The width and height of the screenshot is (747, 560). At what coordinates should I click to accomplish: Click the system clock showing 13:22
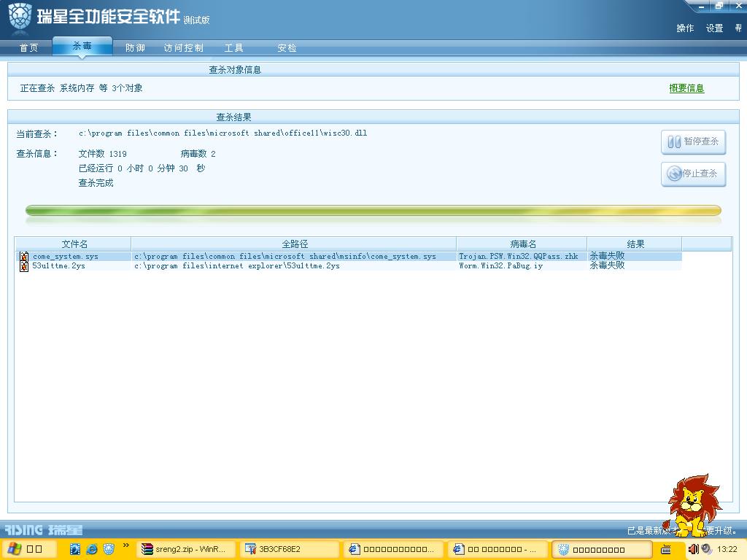(x=727, y=549)
